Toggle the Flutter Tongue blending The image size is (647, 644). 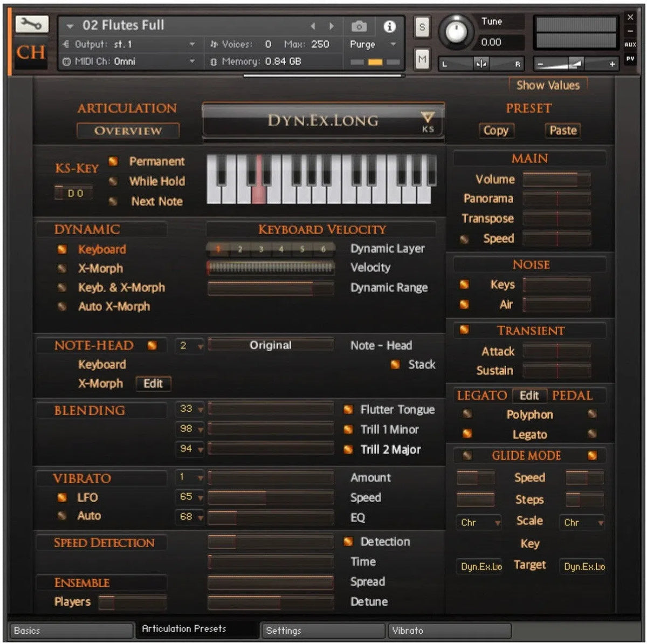(348, 410)
